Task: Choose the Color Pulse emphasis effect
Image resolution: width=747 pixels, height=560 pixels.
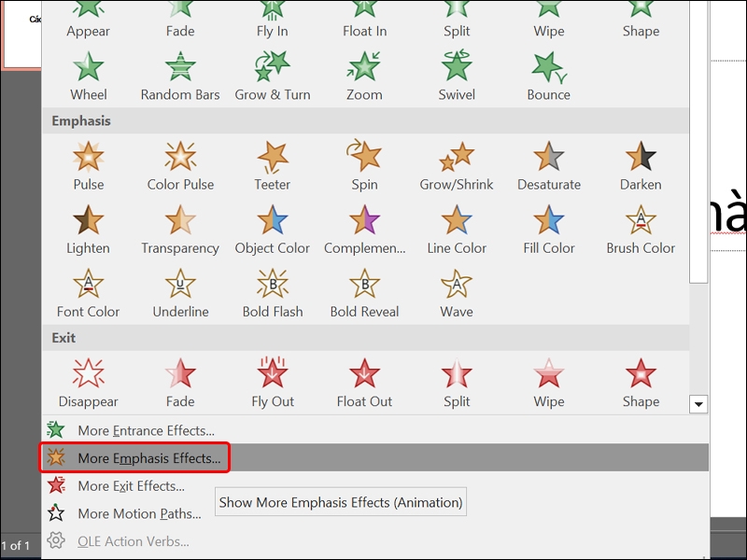Action: coord(180,166)
